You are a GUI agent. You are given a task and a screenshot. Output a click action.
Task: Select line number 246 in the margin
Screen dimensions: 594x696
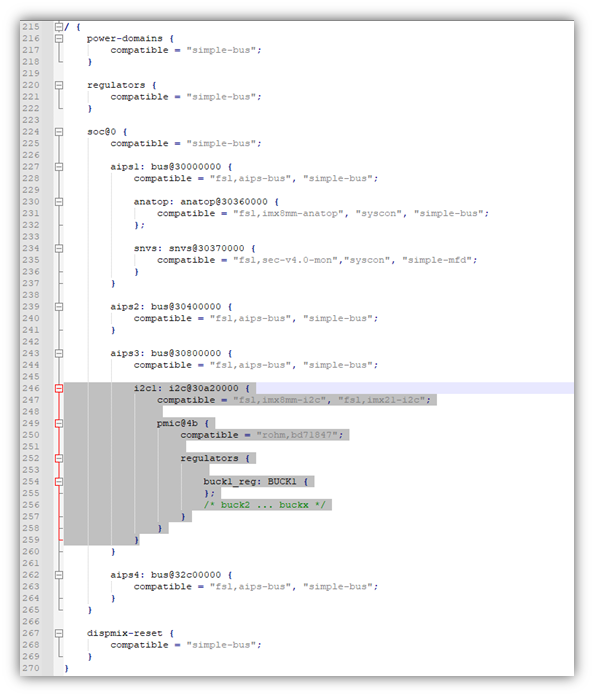tap(31, 388)
